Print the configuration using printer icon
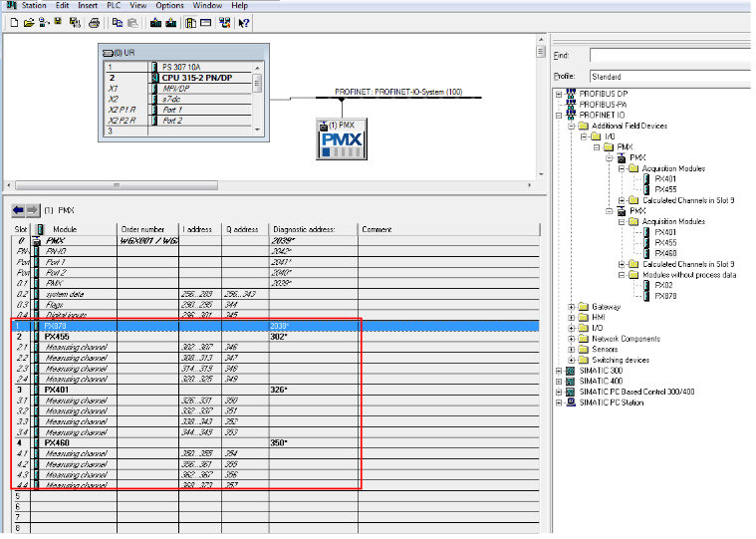 (94, 23)
